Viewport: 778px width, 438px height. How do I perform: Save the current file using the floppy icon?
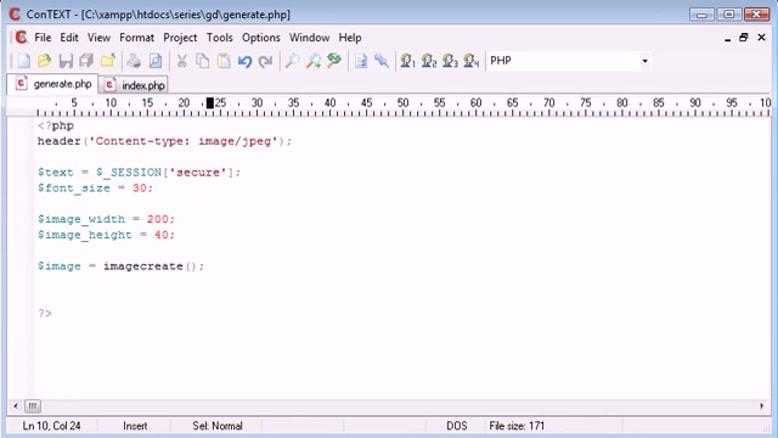[65, 61]
